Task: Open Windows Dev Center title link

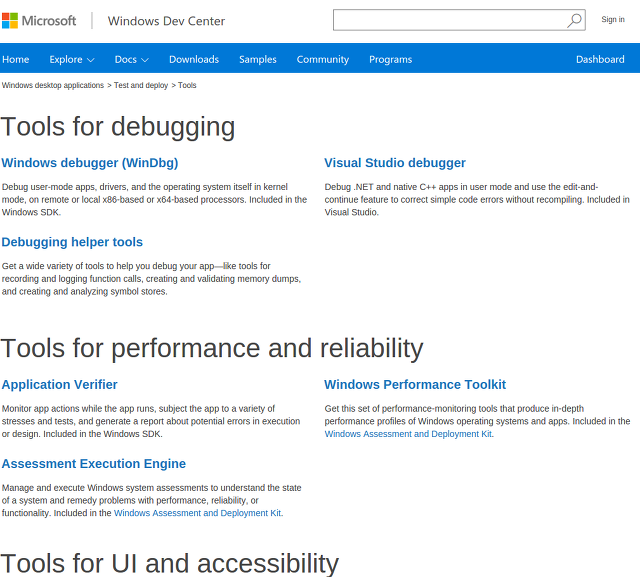Action: pos(166,21)
